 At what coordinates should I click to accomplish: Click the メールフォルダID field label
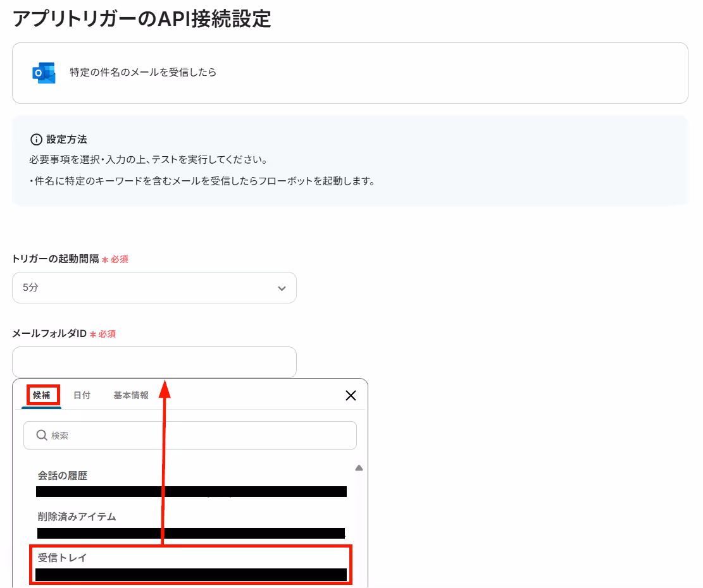(49, 334)
